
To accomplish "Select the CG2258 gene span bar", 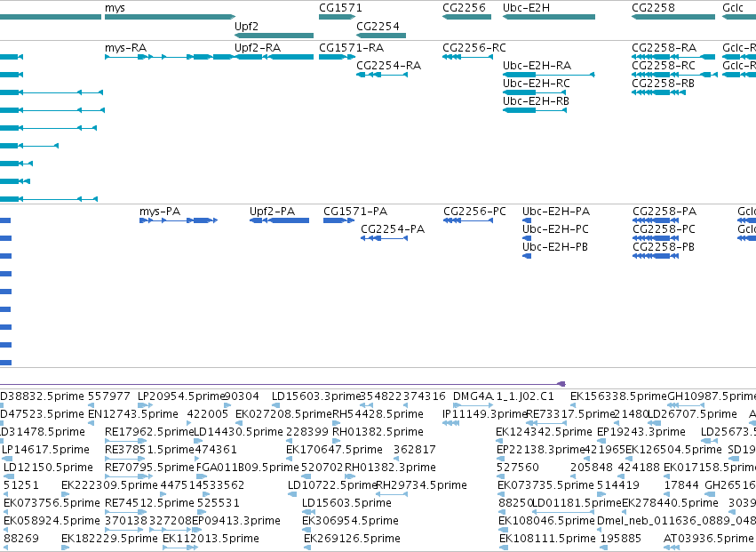I will point(673,17).
